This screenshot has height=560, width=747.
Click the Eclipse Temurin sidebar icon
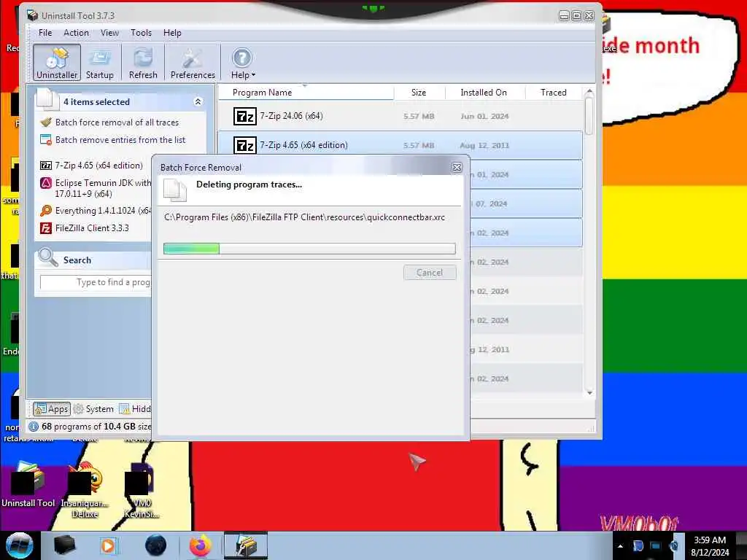tap(46, 183)
